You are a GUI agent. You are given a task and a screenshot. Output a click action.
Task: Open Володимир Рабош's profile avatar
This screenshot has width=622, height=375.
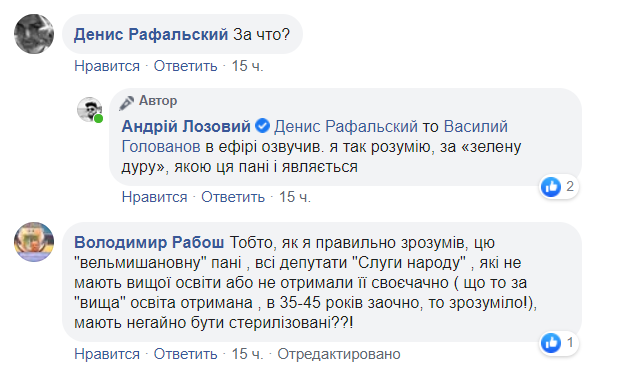coord(34,242)
